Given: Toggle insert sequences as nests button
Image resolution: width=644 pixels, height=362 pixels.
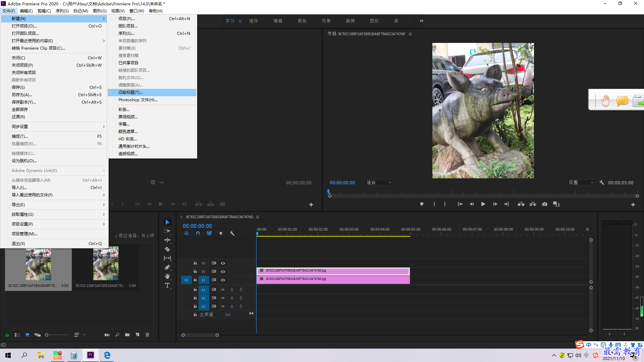Looking at the screenshot, I should coord(186,233).
